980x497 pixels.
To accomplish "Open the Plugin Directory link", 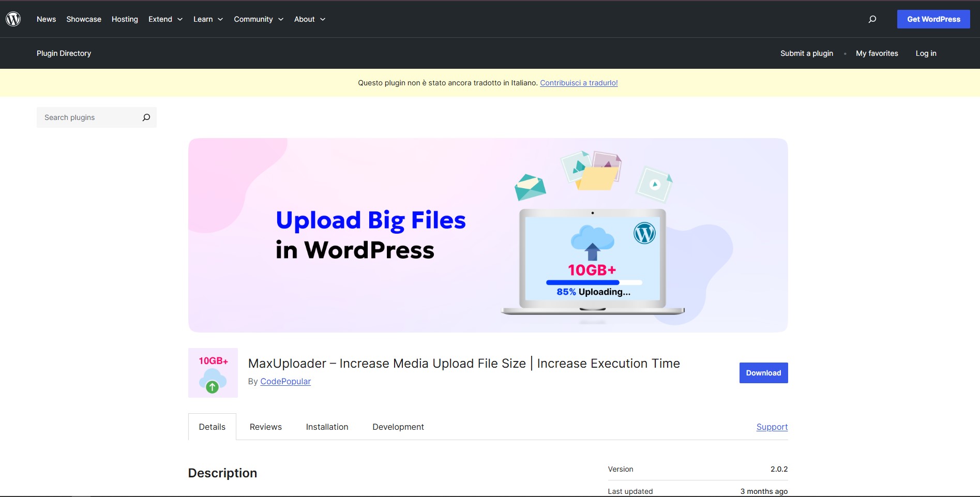I will coord(64,53).
